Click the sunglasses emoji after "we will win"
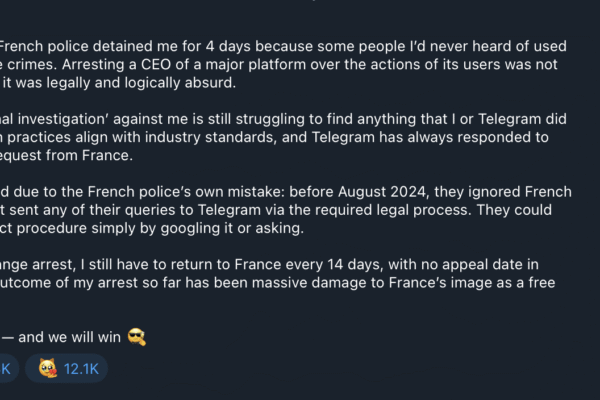Screen dimensions: 600x400 coord(137,337)
